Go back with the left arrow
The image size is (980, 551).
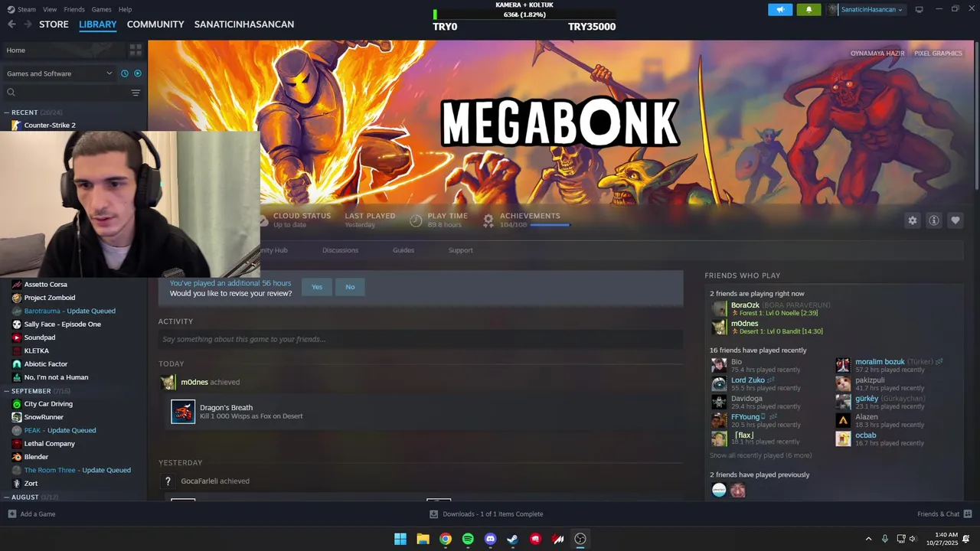click(11, 24)
